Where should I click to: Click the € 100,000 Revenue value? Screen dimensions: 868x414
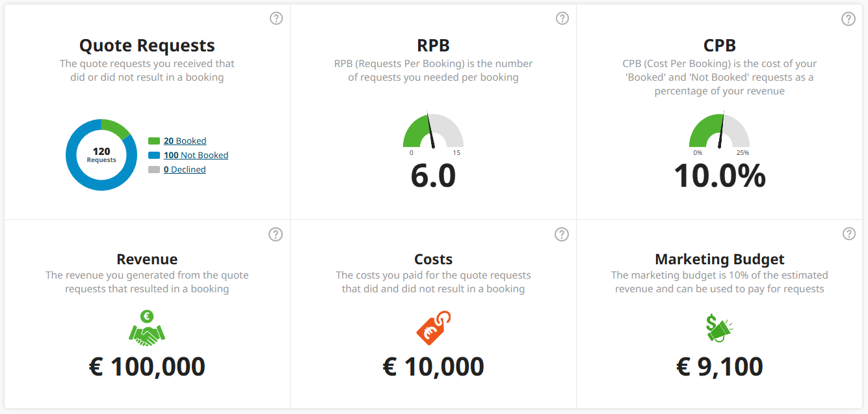(x=147, y=366)
